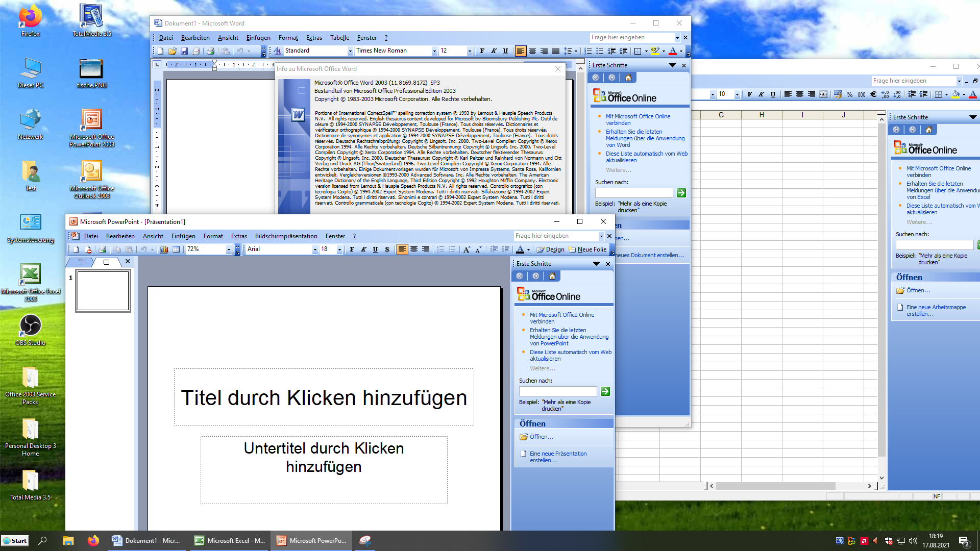Select slide 1 thumbnail in PowerPoint
Screen dimensions: 980x551
103,291
